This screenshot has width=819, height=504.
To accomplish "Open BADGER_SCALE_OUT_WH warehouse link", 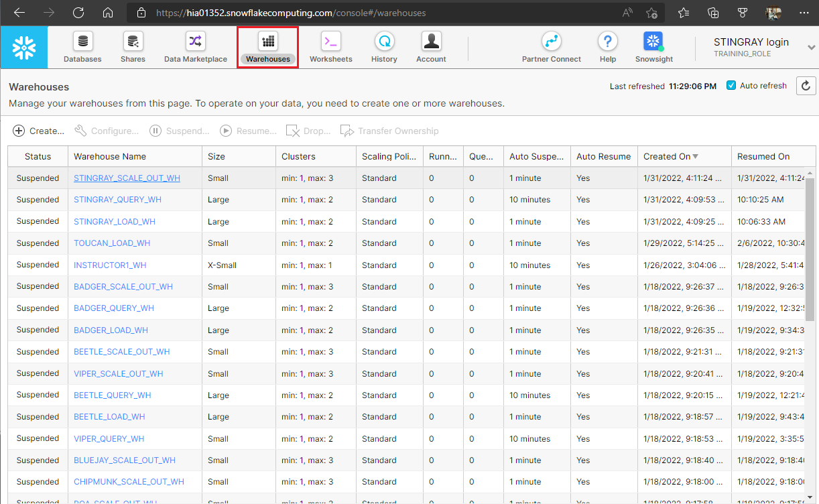I will (123, 287).
